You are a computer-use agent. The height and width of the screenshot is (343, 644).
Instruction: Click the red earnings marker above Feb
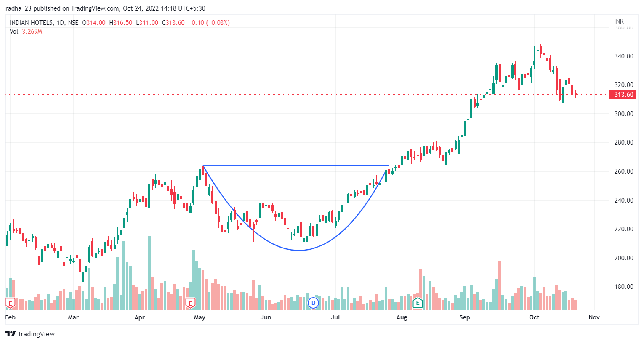click(x=10, y=303)
